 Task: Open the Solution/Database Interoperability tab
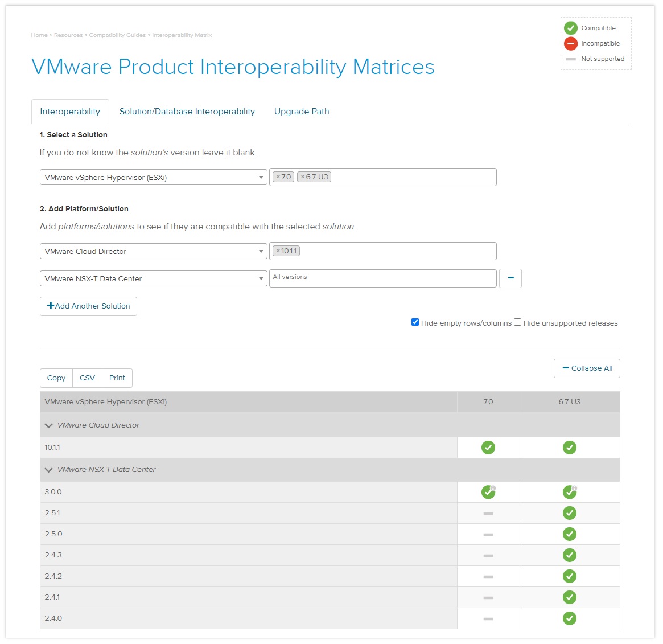187,112
